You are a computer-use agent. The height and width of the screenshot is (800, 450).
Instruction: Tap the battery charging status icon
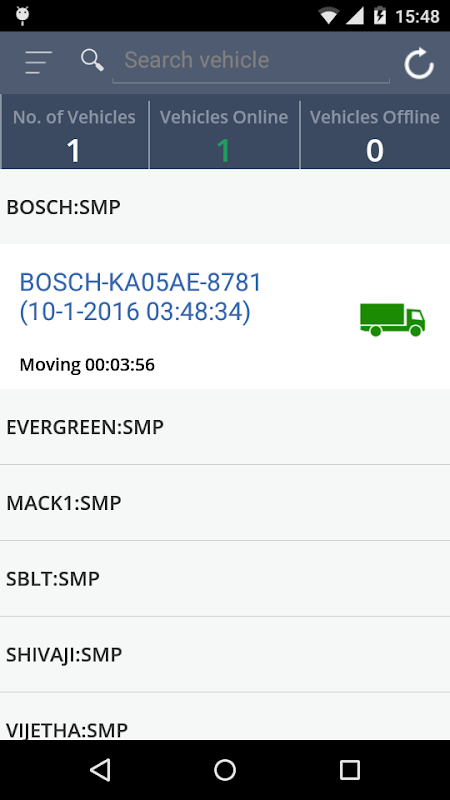click(380, 16)
